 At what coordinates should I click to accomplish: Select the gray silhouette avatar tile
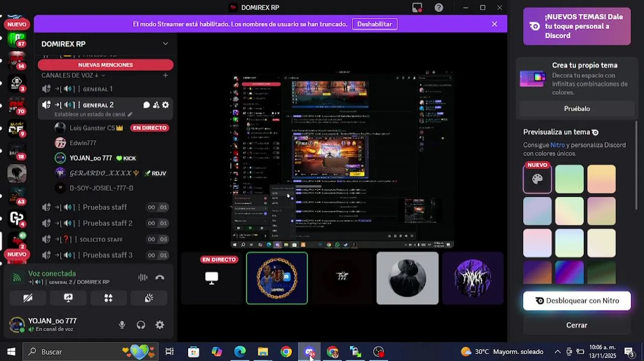(407, 278)
